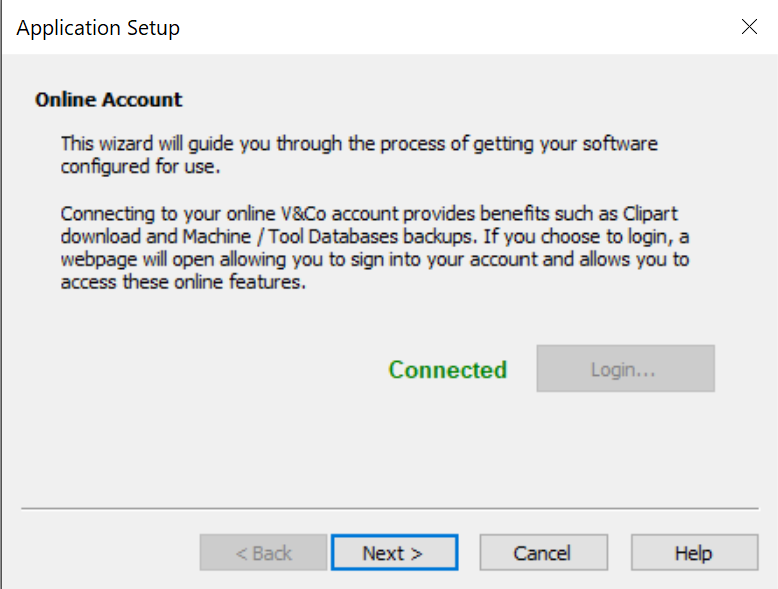The image size is (778, 589).
Task: Click the Application Setup window title
Action: point(98,28)
